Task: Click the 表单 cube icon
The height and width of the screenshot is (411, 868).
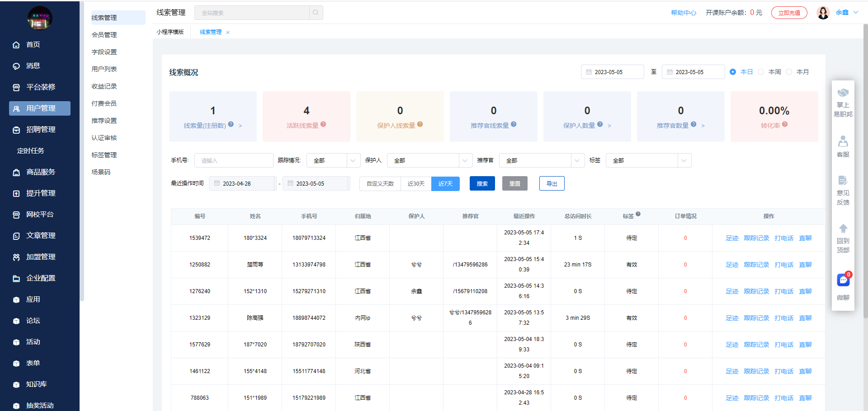Action: point(16,363)
